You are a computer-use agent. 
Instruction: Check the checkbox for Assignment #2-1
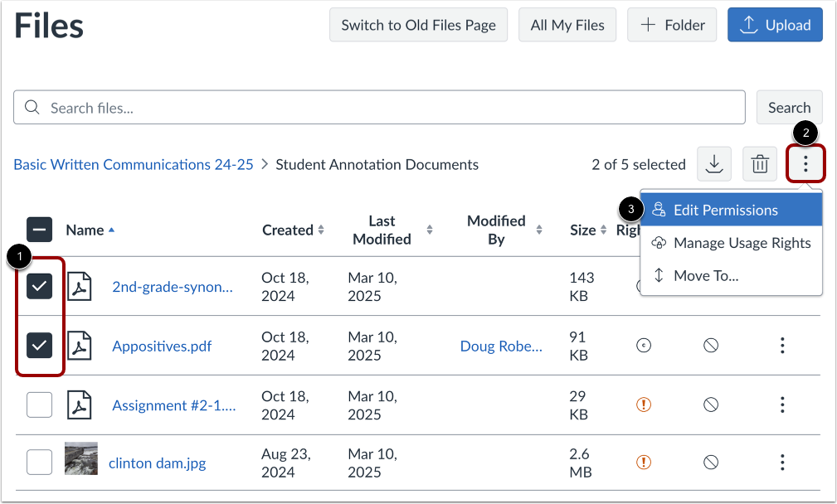[39, 405]
